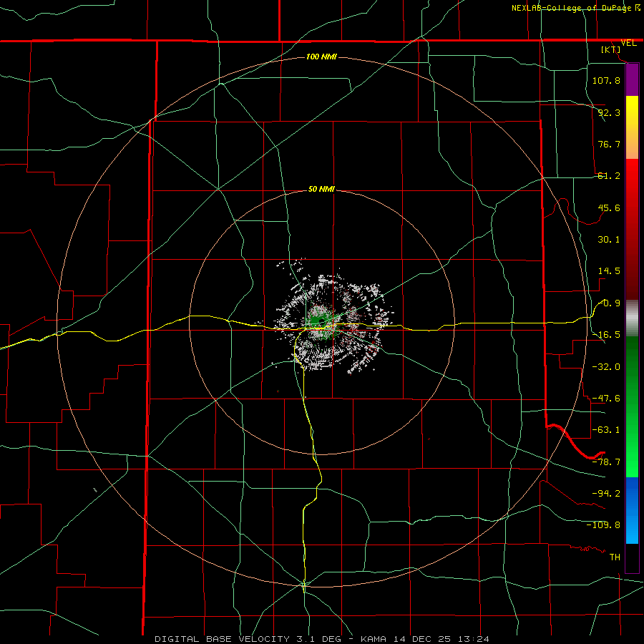The width and height of the screenshot is (644, 644).
Task: Pick the gray segment of the velocity color bar
Action: click(632, 318)
